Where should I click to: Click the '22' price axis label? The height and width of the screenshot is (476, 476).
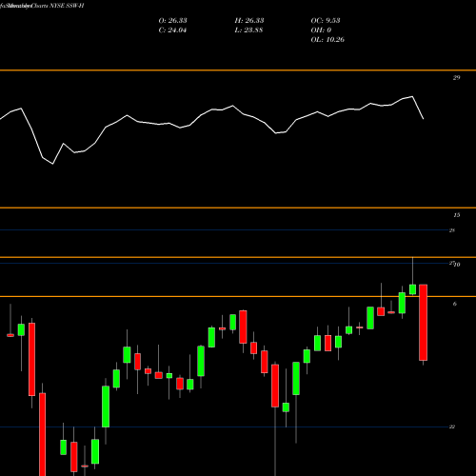tap(452, 426)
